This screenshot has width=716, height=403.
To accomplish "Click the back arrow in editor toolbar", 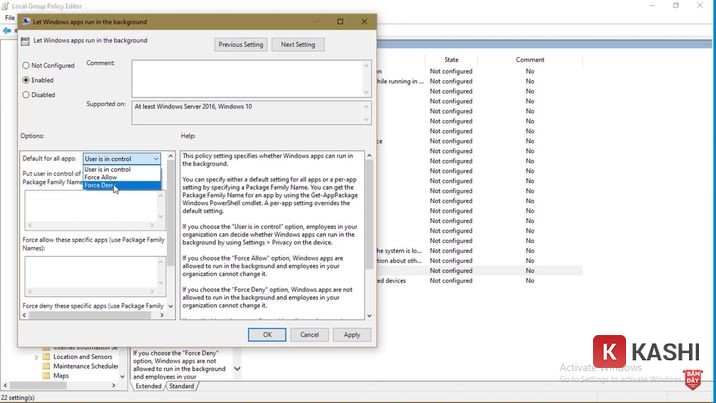I will pos(7,30).
